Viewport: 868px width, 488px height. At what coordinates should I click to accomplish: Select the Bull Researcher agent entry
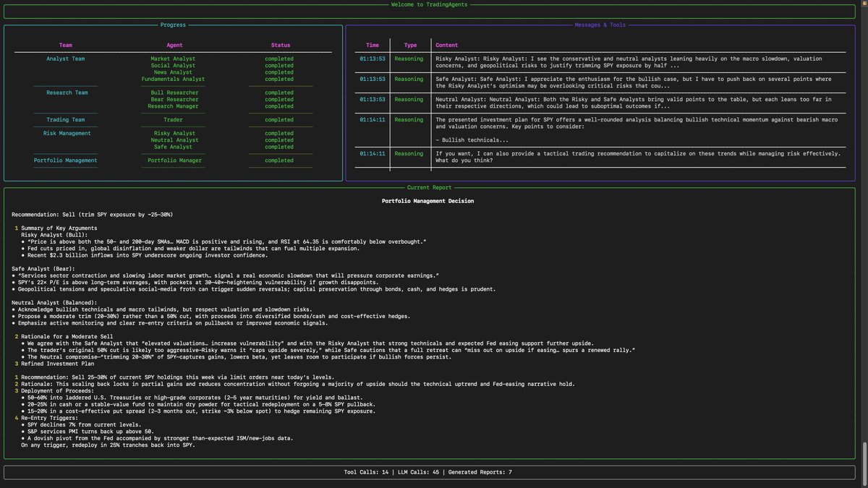(173, 93)
